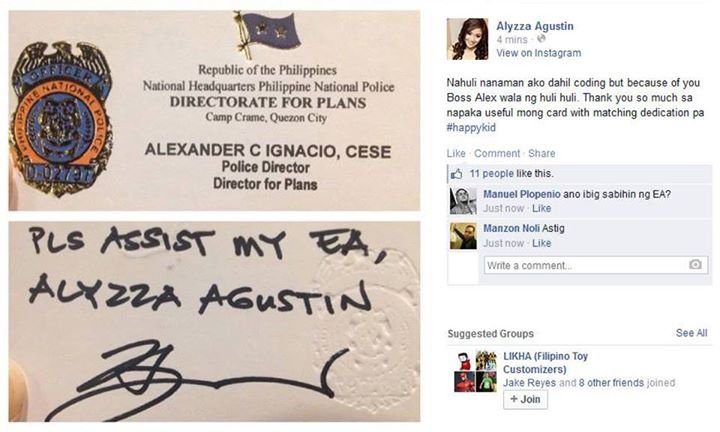Click the camera icon in comment box
This screenshot has height=432, width=720.
[695, 264]
